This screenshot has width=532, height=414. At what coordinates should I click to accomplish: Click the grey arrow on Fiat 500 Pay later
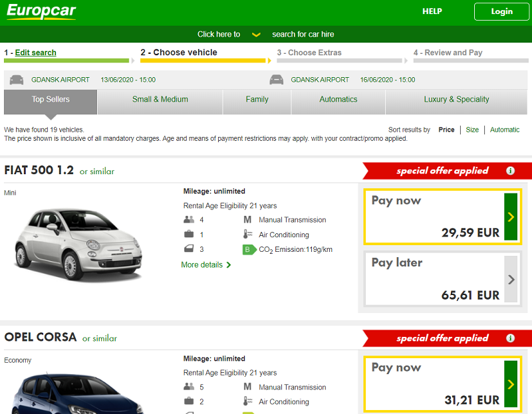coord(511,279)
